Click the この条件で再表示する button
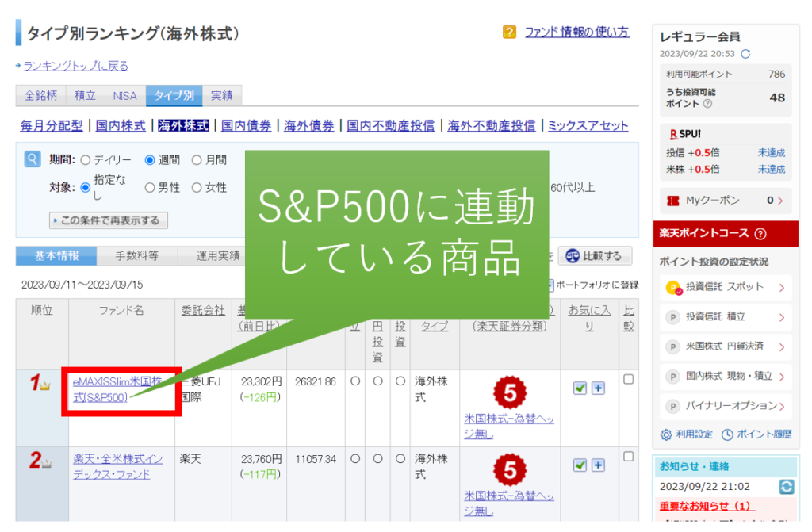Viewport: 812px width, 532px height. (x=109, y=220)
